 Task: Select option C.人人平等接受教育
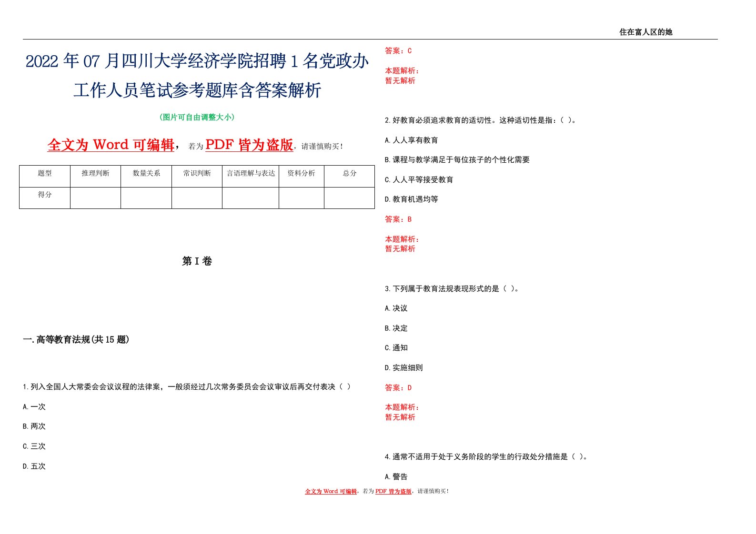click(419, 180)
